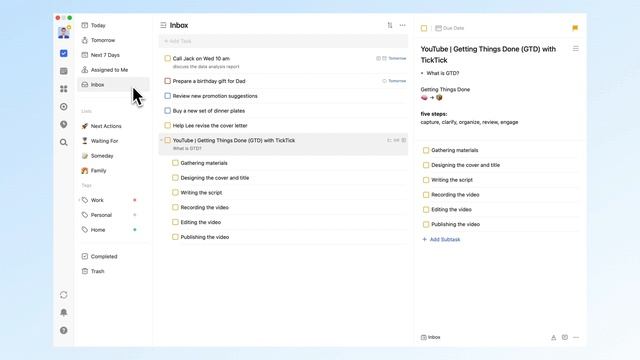The width and height of the screenshot is (640, 360).
Task: Check Gathering materials subtask in task list
Action: coord(175,163)
